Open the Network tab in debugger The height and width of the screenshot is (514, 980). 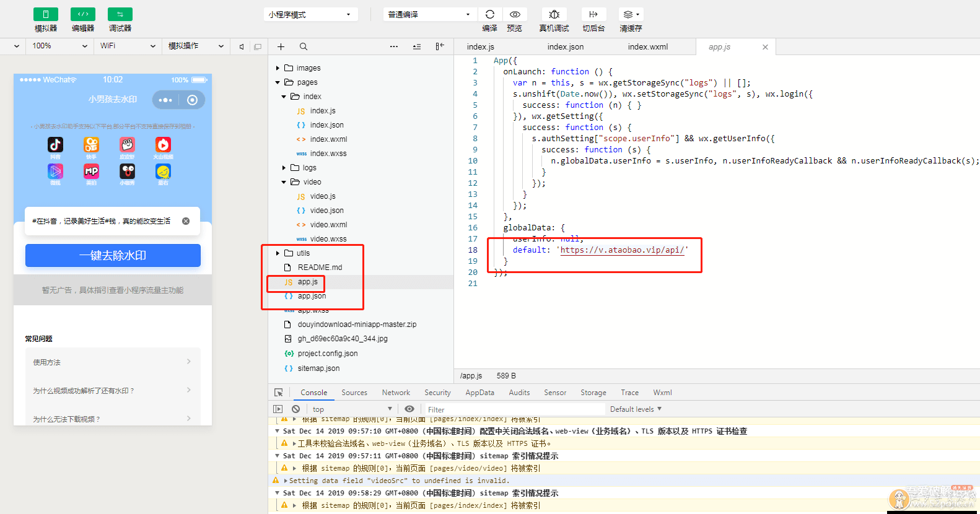click(396, 393)
